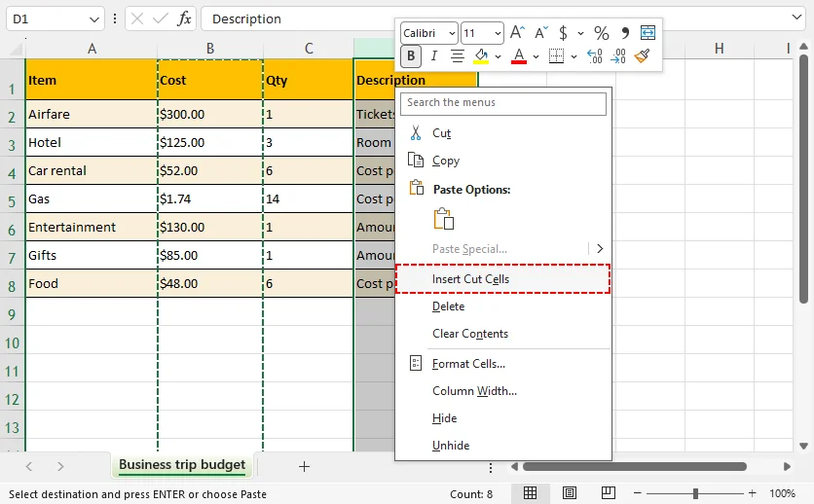Click the 100% zoom level
This screenshot has height=504, width=814.
[782, 493]
